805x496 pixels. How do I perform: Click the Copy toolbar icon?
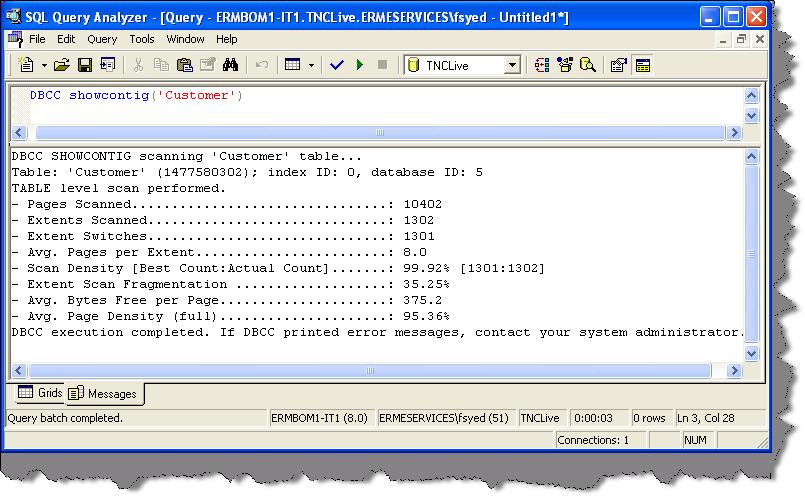(161, 65)
